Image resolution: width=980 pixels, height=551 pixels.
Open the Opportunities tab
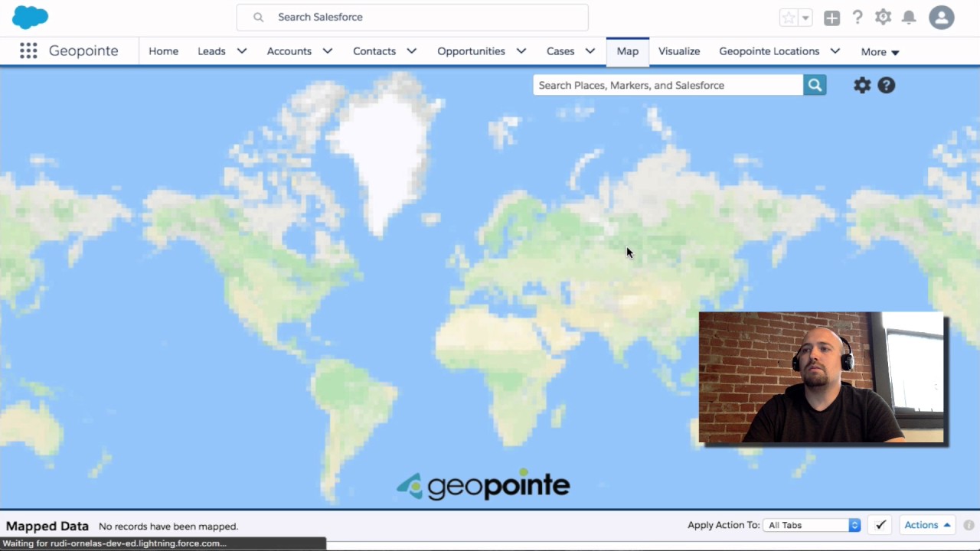pyautogui.click(x=471, y=51)
